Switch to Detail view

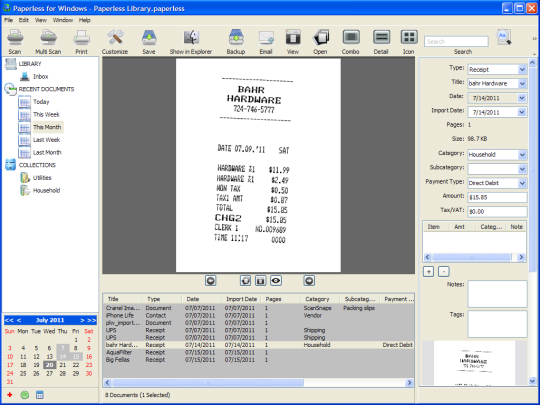tap(381, 37)
